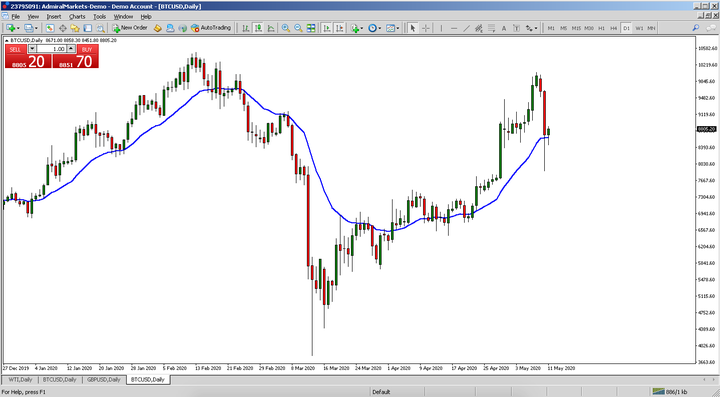Open the Tile Windows icon
This screenshot has height=397, width=720.
tap(311, 28)
